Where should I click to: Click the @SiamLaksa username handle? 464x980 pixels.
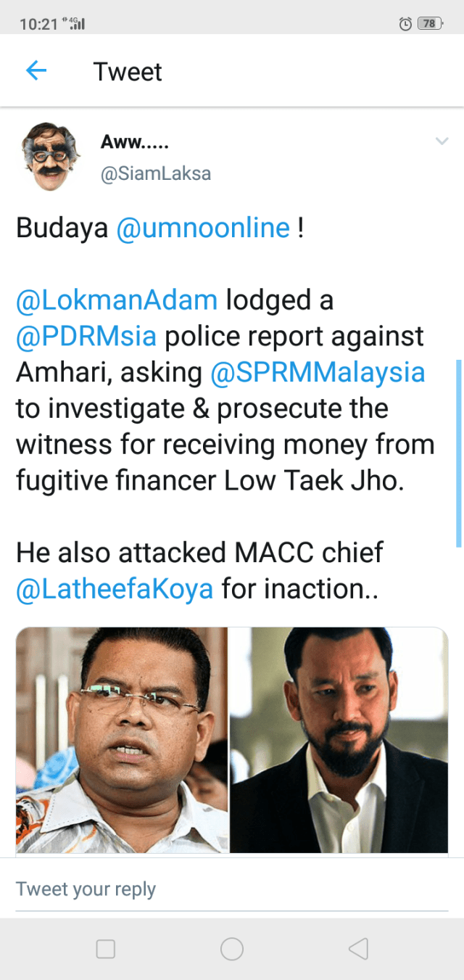(x=156, y=174)
